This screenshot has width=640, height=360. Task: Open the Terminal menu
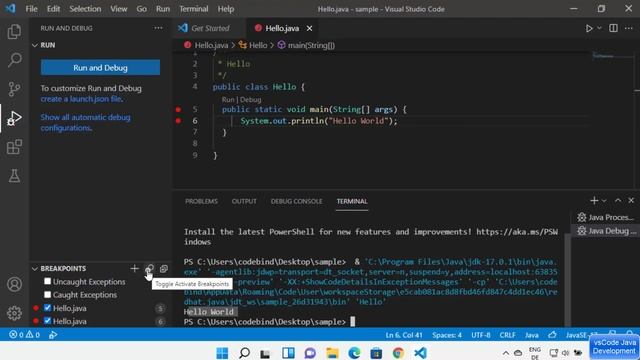(193, 9)
